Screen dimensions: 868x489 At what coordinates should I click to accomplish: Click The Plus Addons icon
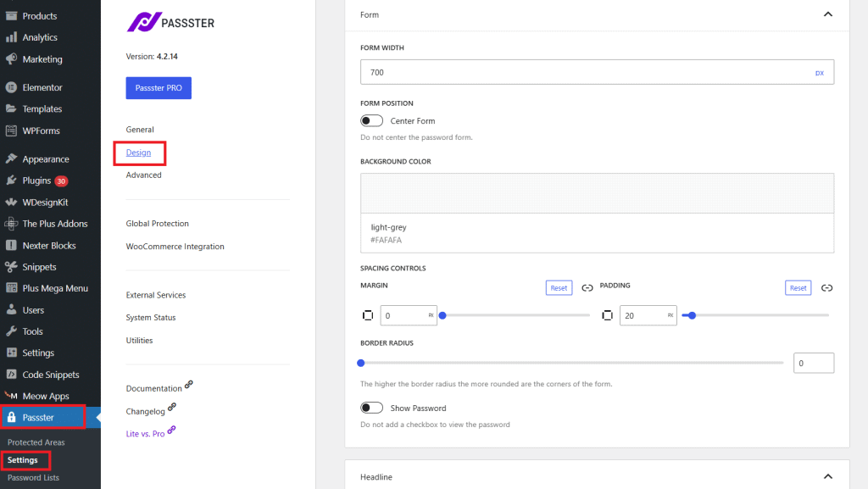[11, 224]
